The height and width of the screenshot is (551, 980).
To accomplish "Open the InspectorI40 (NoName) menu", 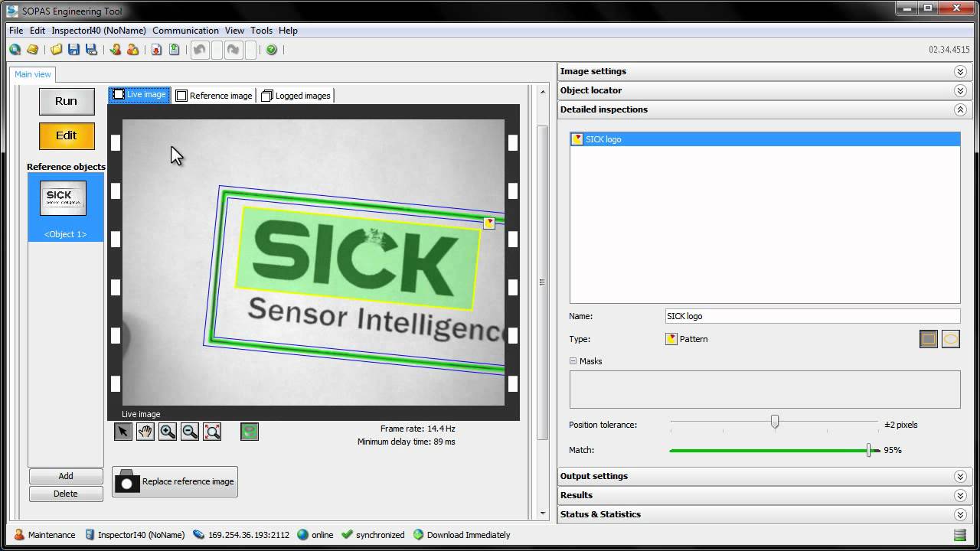I will pos(99,31).
